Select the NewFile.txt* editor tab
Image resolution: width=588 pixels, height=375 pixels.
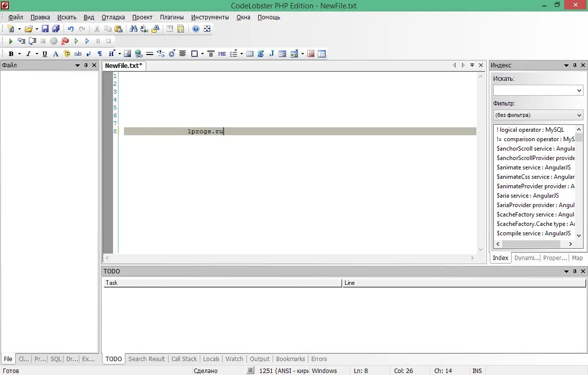124,65
